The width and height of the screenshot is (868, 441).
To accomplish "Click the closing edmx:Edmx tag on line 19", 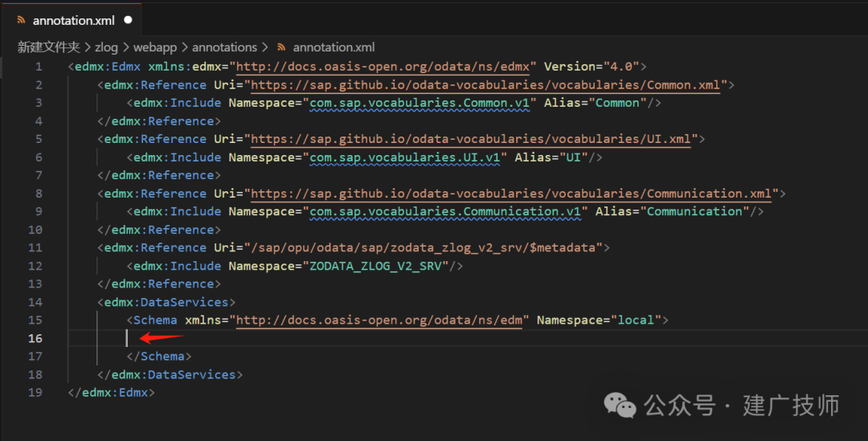I will [x=111, y=392].
